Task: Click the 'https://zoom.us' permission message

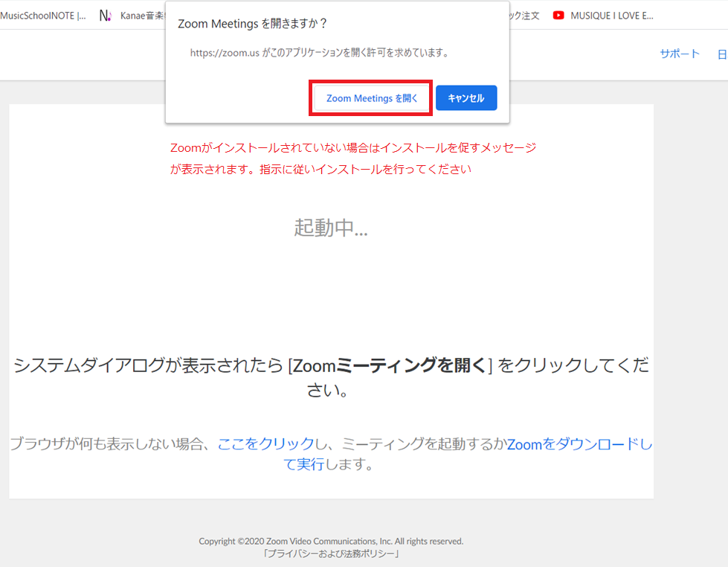Action: [320, 53]
